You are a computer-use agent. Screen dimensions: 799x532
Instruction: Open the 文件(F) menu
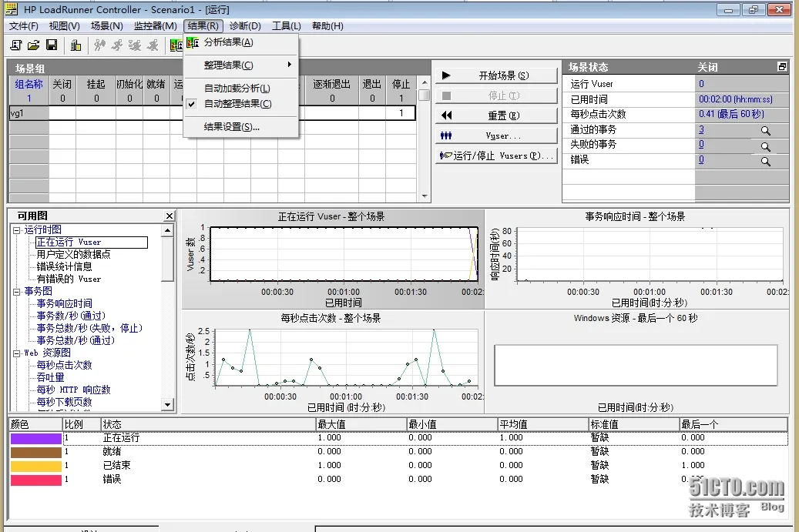pyautogui.click(x=23, y=26)
